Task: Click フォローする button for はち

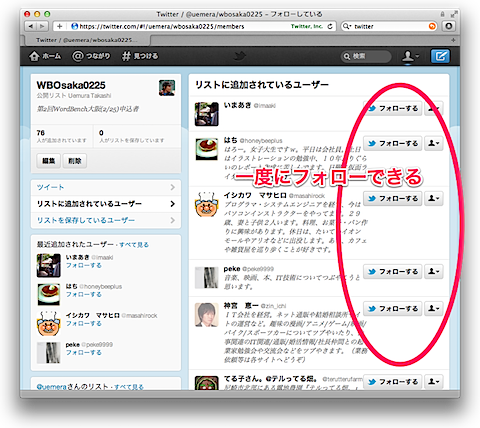Action: click(x=392, y=143)
